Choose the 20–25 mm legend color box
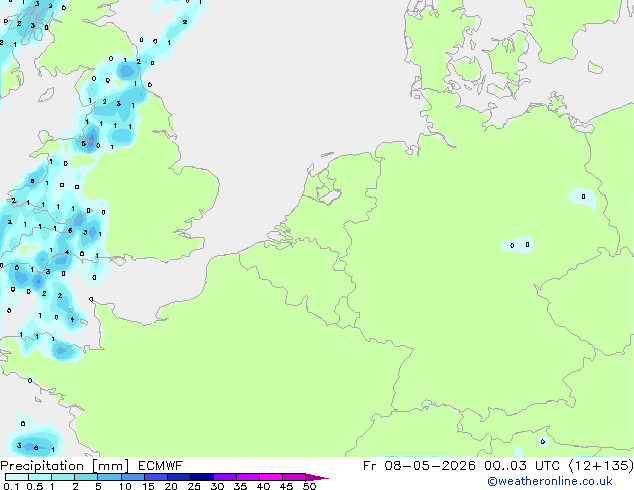 click(x=178, y=477)
